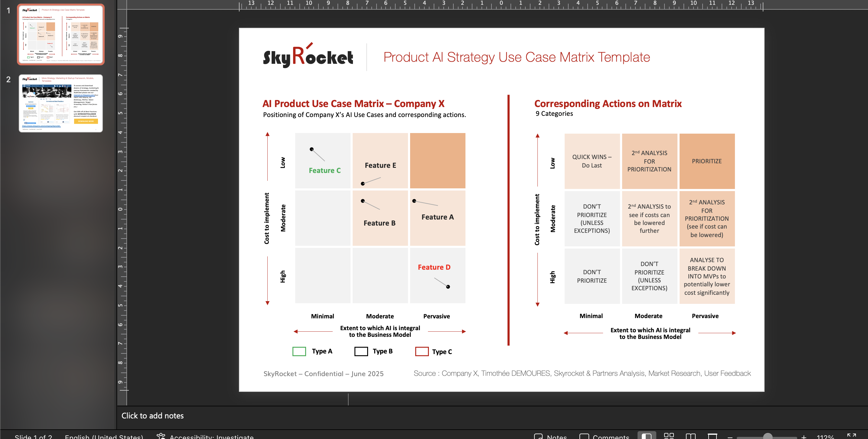Select the Type A legend text
The image size is (868, 439).
(x=322, y=351)
